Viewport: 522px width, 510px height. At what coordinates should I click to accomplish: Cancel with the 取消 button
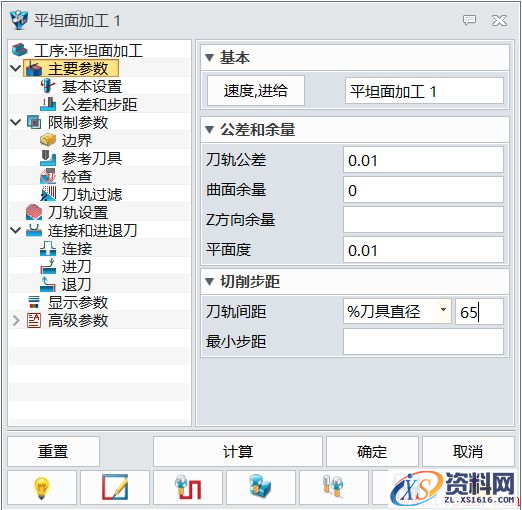pos(468,452)
